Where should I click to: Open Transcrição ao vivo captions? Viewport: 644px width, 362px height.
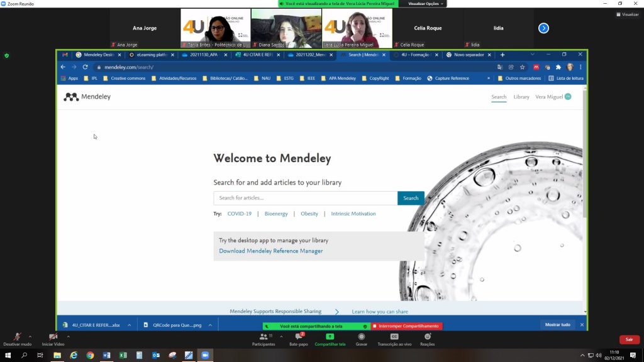tap(394, 339)
